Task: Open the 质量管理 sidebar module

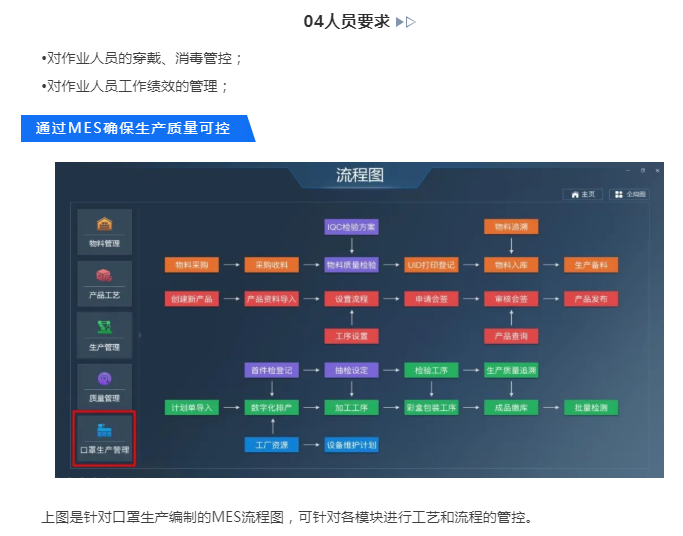Action: (x=104, y=387)
